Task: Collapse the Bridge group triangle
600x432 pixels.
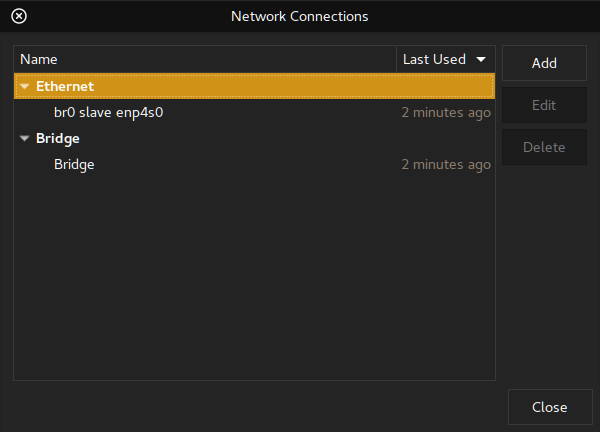Action: point(25,139)
